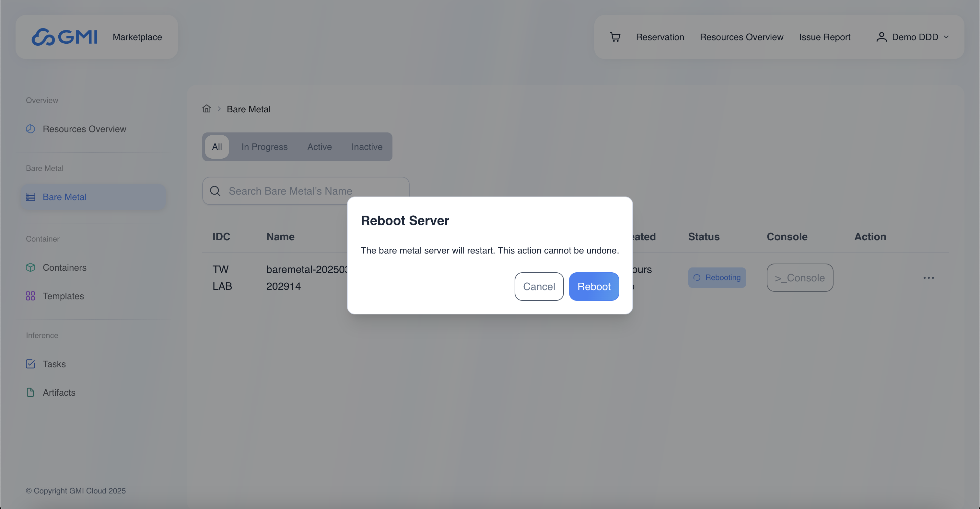Click the Containers cube icon
Screen dimensions: 980x509
pos(30,268)
